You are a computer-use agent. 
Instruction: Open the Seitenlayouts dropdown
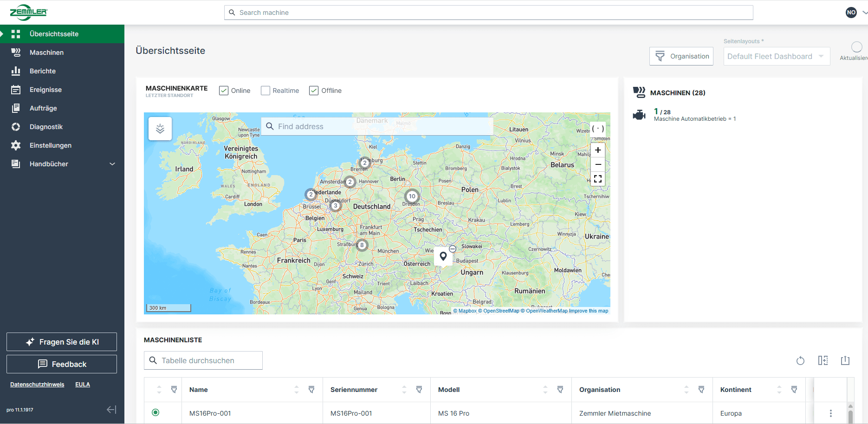click(777, 56)
